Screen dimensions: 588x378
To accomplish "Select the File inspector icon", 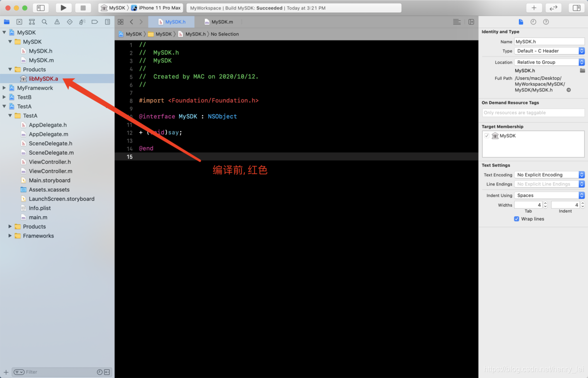I will coord(521,22).
